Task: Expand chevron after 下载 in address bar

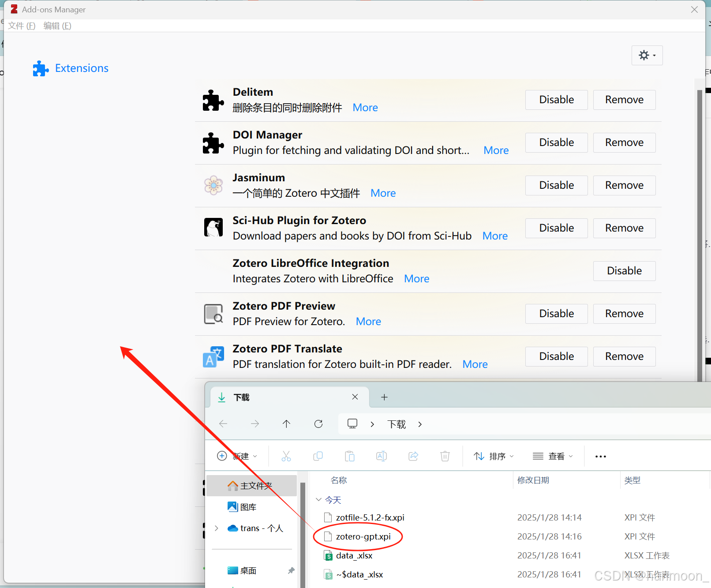Action: 420,424
